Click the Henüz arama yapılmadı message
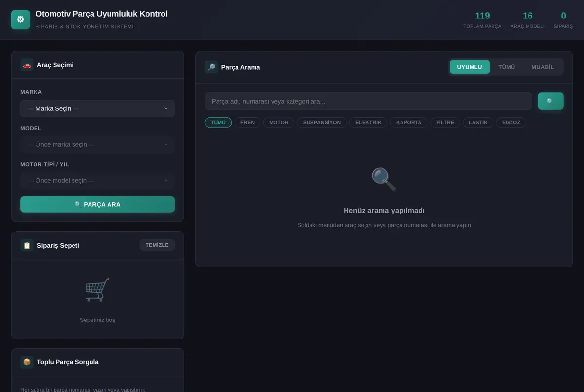The image size is (584, 392). pos(384,211)
